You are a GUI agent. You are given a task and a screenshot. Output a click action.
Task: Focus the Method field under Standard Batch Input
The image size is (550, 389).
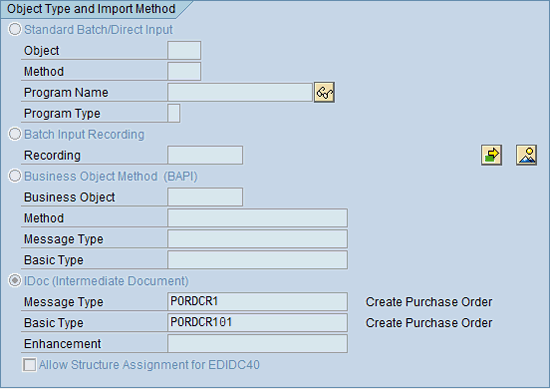184,72
